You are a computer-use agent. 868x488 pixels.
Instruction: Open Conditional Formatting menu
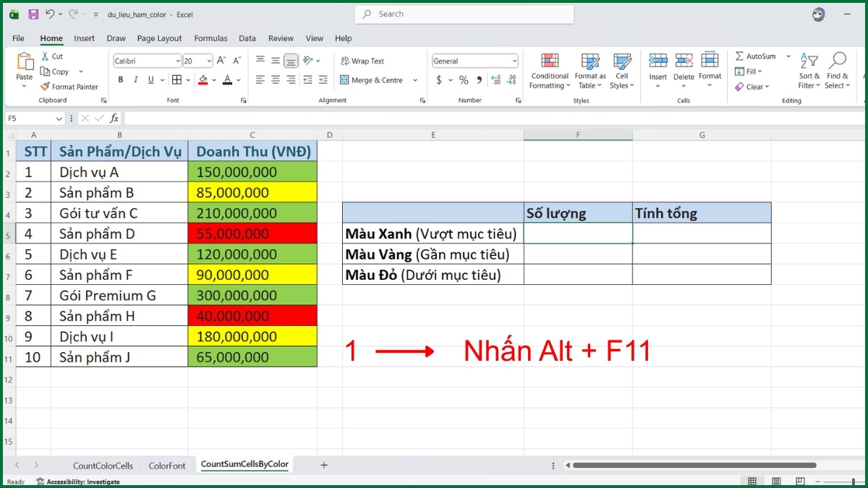tap(550, 71)
